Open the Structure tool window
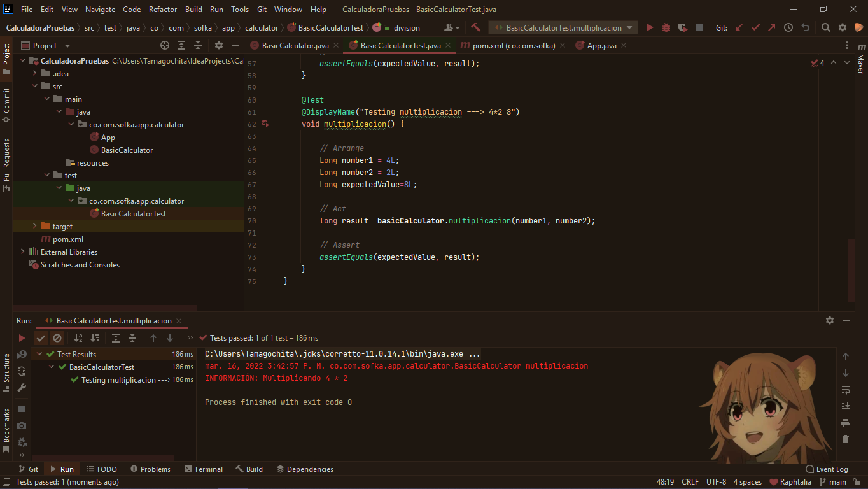 pos(7,368)
